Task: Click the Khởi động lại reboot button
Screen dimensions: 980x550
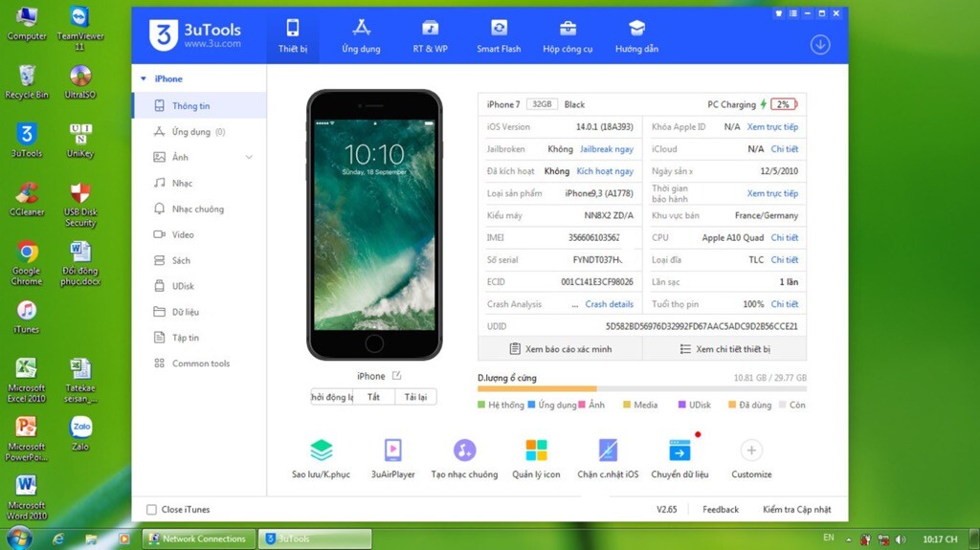Action: pos(332,397)
